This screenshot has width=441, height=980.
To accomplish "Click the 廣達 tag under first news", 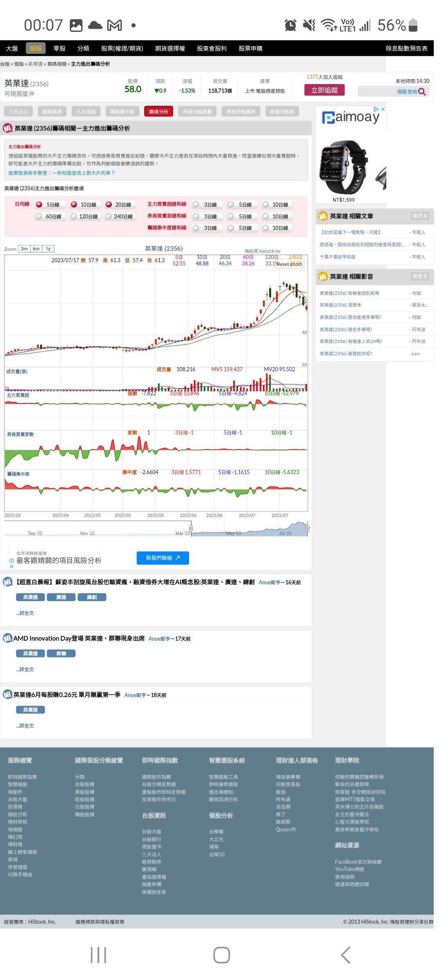I will [61, 597].
